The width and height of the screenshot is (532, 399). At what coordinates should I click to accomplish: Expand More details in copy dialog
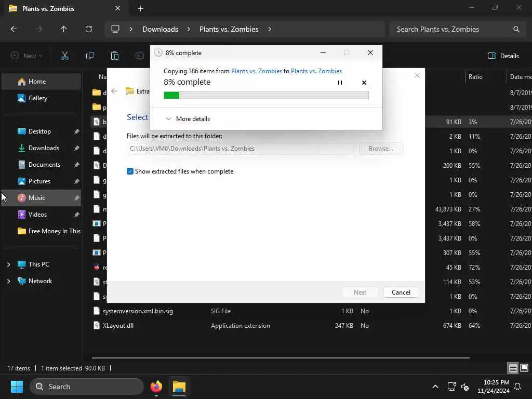click(188, 119)
